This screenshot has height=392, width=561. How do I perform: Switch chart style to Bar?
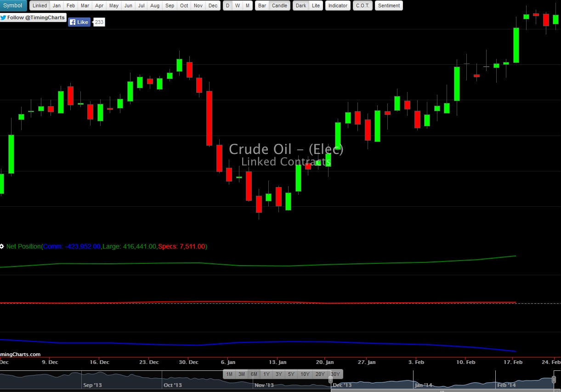point(262,5)
